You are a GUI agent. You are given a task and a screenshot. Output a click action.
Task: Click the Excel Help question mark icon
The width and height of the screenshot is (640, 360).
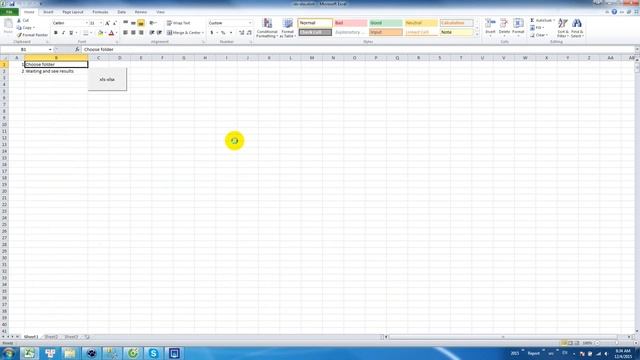[x=614, y=12]
